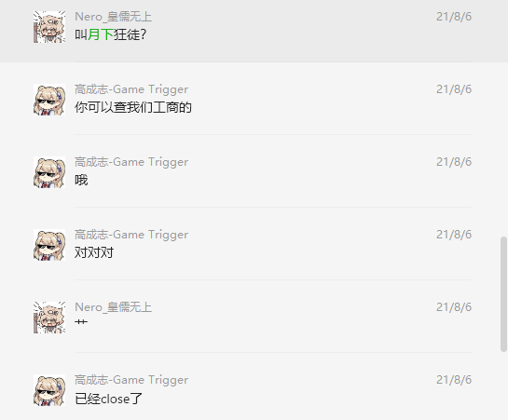Click the 21/8/6 date on 艹 message

(454, 307)
